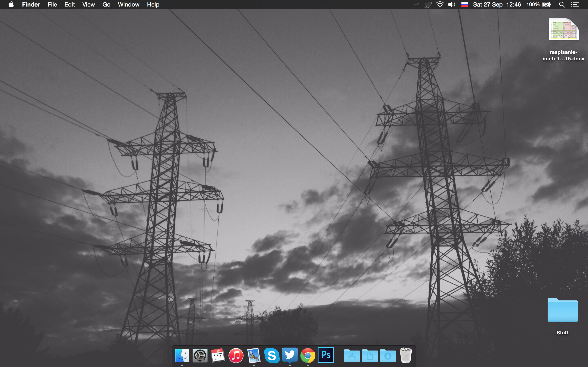Open iTunes music app
Viewport: 588px width, 367px height.
coord(236,356)
